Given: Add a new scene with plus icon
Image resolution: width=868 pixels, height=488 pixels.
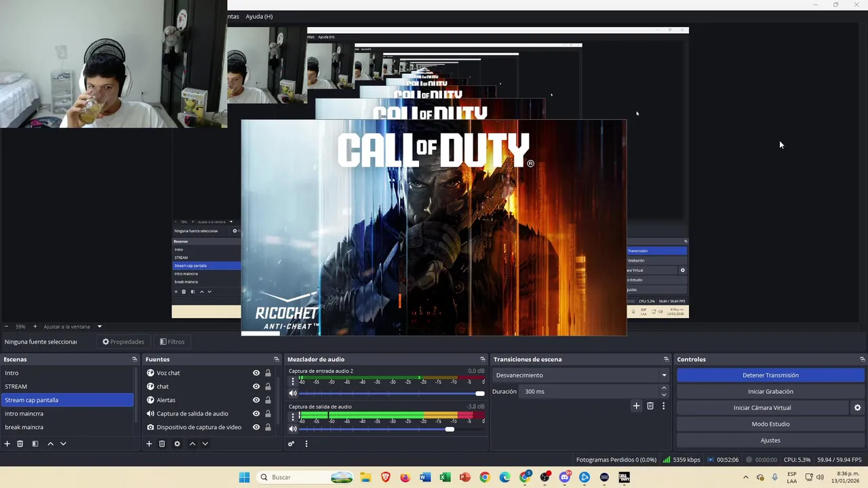Looking at the screenshot, I should [x=7, y=444].
